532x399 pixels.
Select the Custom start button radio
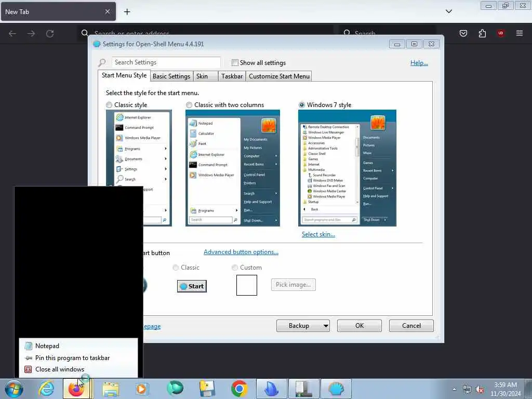(x=234, y=268)
